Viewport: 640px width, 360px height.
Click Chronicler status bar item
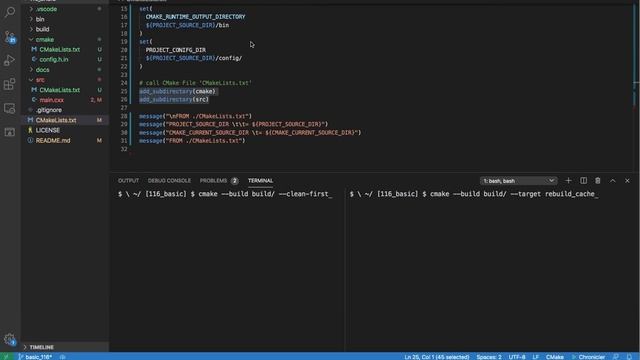(x=588, y=356)
